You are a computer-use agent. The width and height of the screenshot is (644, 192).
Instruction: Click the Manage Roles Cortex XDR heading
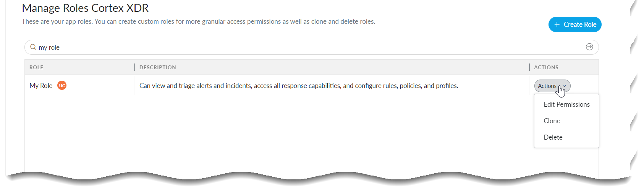pyautogui.click(x=85, y=8)
